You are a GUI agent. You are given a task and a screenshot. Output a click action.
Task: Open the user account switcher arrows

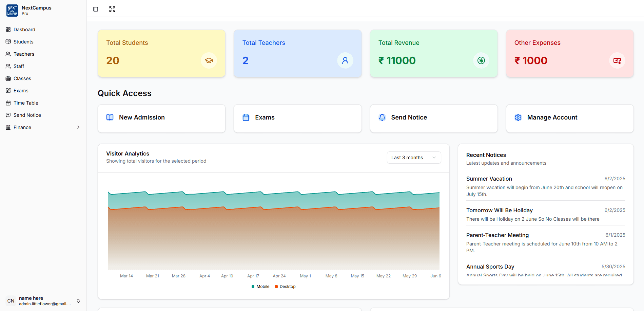tap(78, 301)
